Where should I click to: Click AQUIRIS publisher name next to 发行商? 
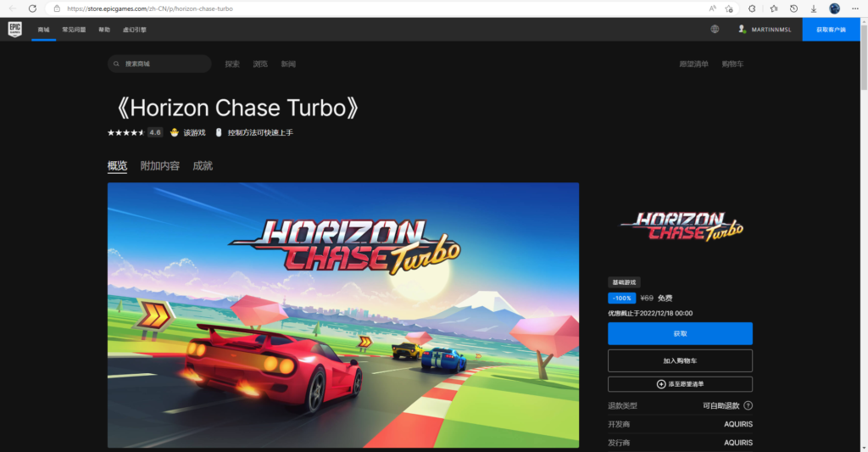738,443
